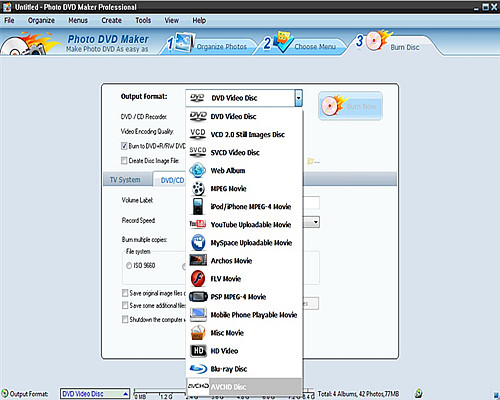
Task: Click the iPod/iPhone device icon
Action: pyautogui.click(x=198, y=206)
